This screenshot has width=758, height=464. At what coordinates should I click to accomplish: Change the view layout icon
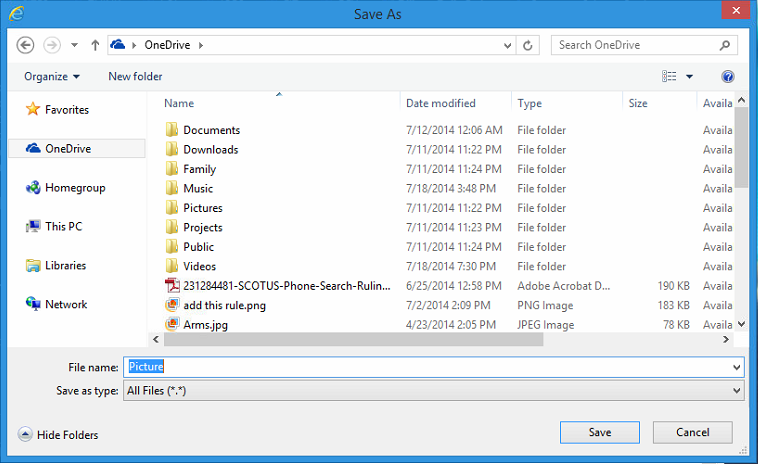tap(669, 76)
